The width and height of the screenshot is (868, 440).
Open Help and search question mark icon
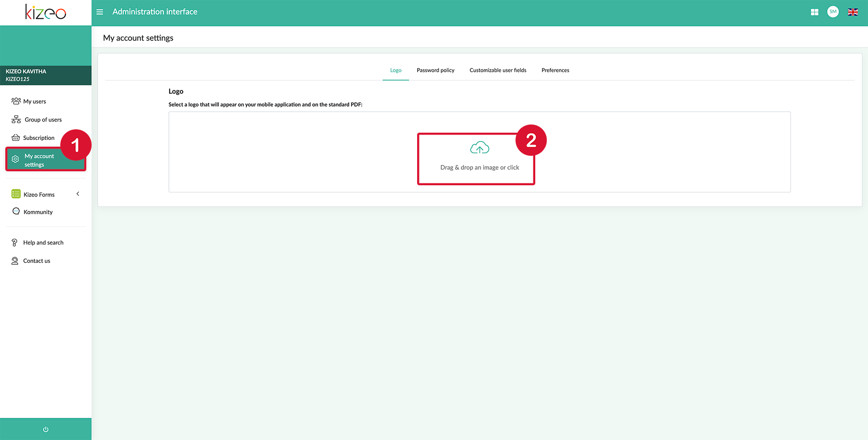15,242
